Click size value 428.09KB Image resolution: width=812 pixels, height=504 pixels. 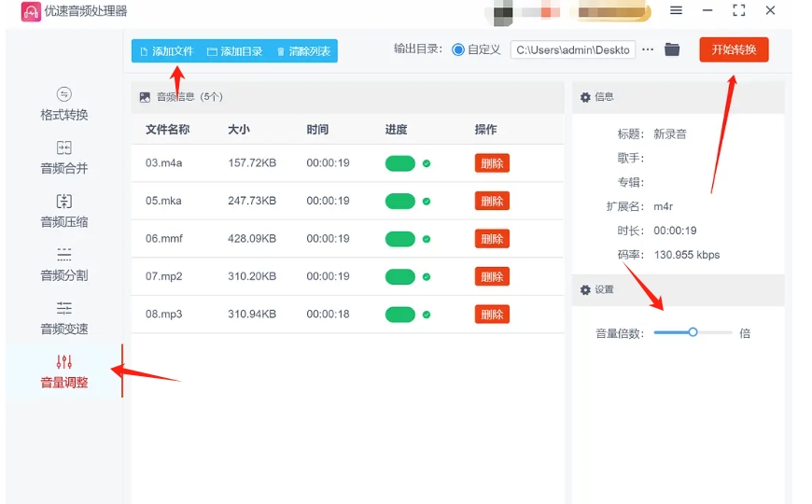point(252,238)
